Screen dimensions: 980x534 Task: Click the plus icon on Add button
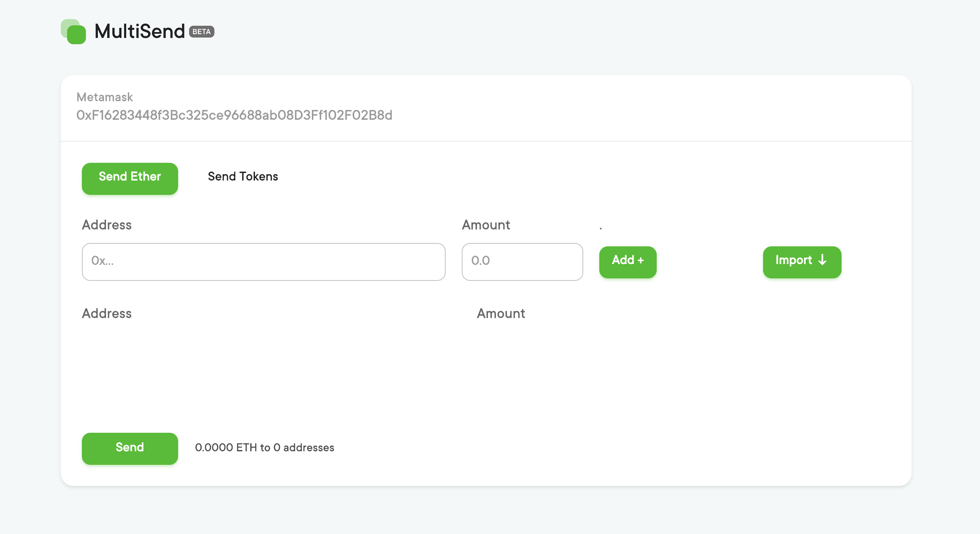click(x=641, y=260)
